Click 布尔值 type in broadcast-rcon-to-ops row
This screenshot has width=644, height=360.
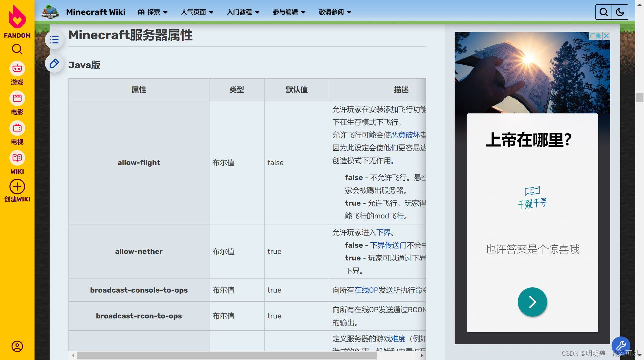tap(223, 316)
